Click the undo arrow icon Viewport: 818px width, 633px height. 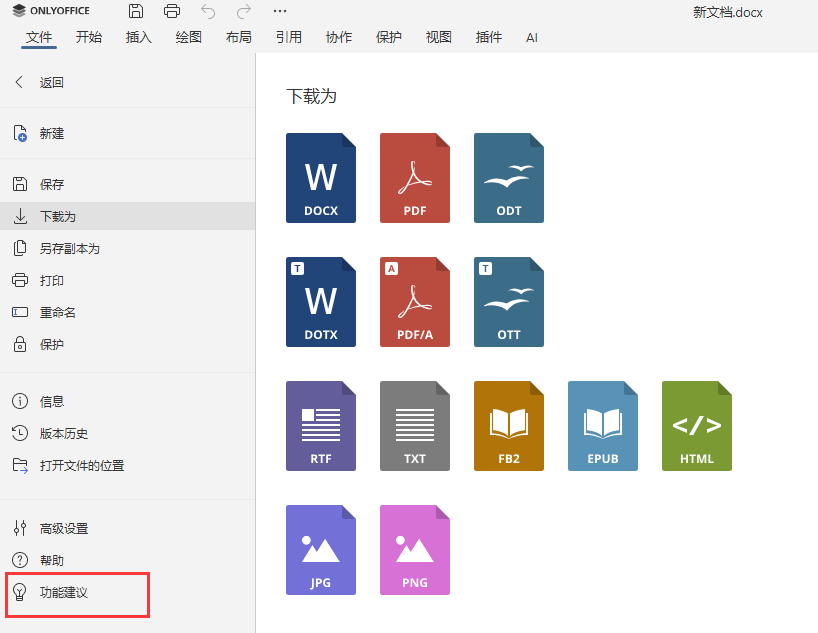point(208,11)
